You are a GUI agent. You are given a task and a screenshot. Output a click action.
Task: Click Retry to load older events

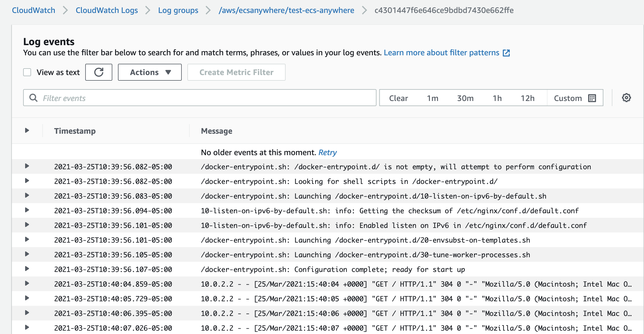(x=327, y=153)
